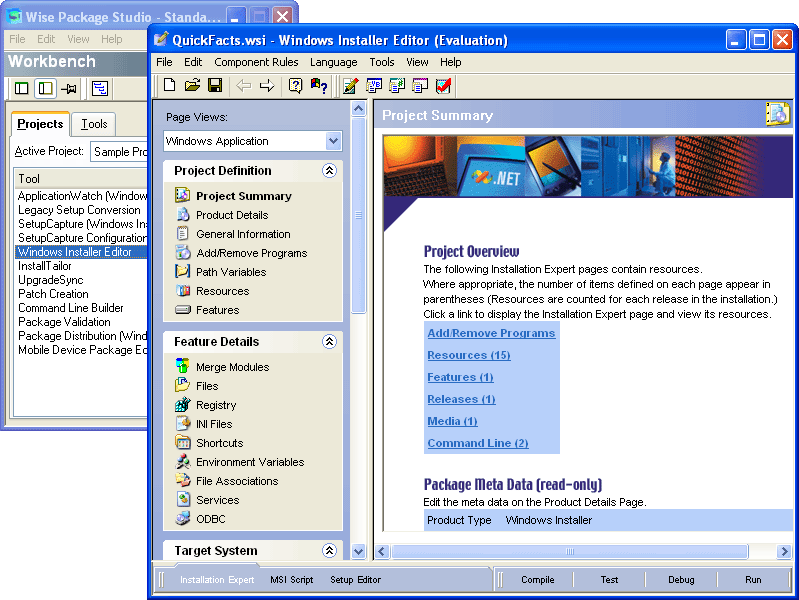The height and width of the screenshot is (600, 799).
Task: Open Files page under Feature Details
Action: click(x=207, y=386)
